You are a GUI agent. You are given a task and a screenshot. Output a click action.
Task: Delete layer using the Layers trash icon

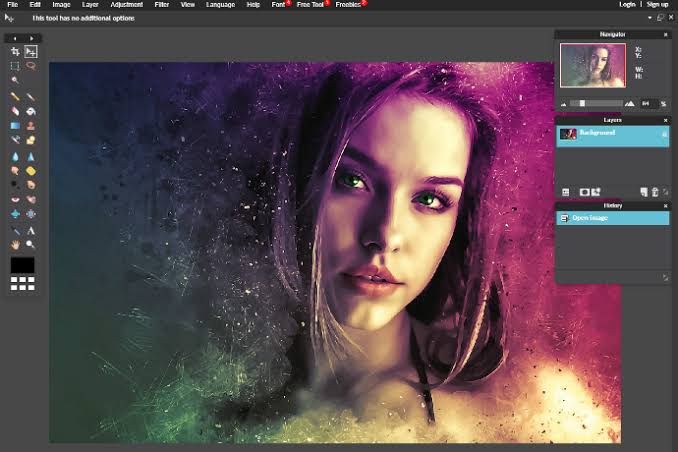(655, 191)
